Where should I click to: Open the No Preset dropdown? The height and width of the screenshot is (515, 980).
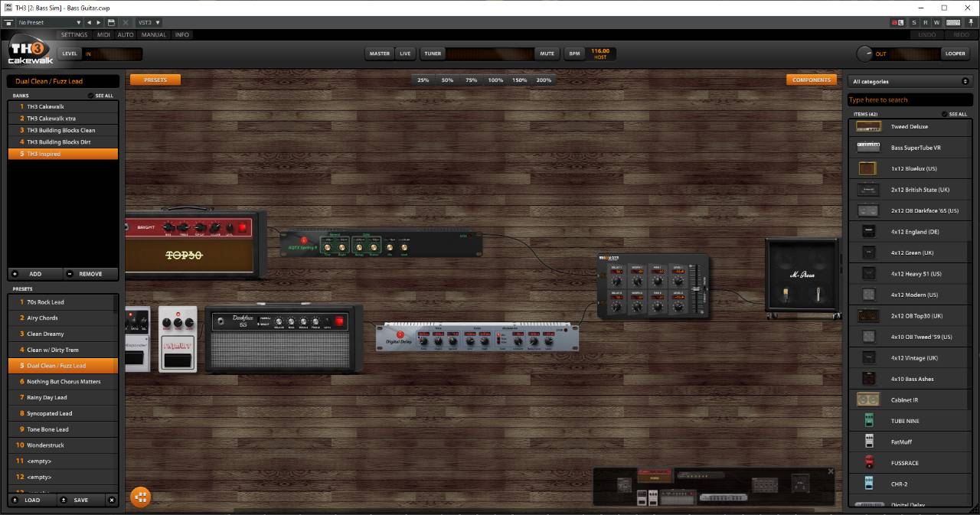(x=49, y=23)
